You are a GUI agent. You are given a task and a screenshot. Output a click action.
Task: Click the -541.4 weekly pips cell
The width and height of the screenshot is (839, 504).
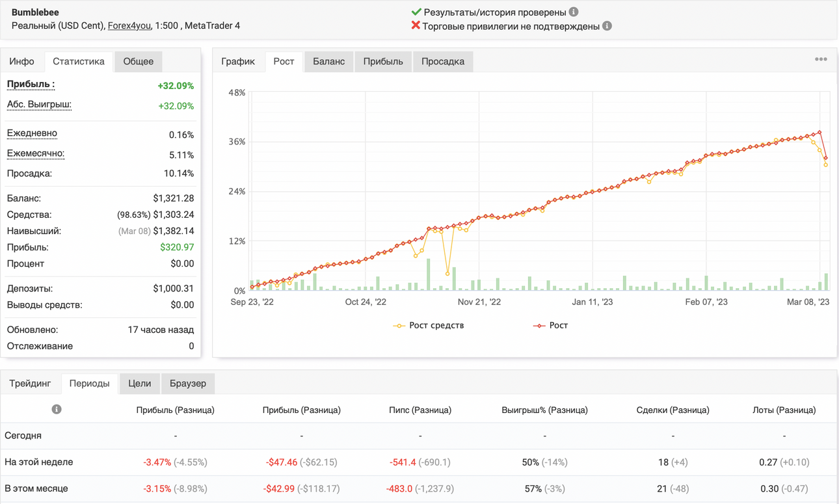click(403, 462)
